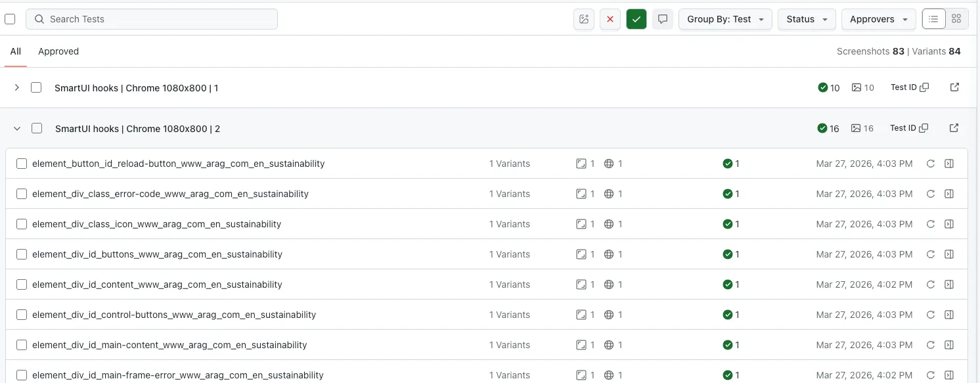Switch to the All tab
The width and height of the screenshot is (980, 383).
point(16,51)
